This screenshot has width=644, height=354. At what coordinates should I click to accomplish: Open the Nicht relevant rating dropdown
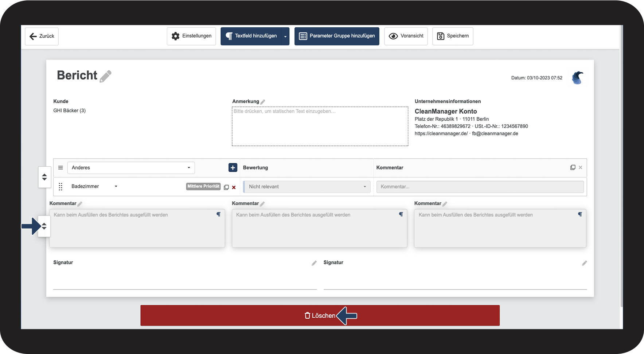coord(307,187)
